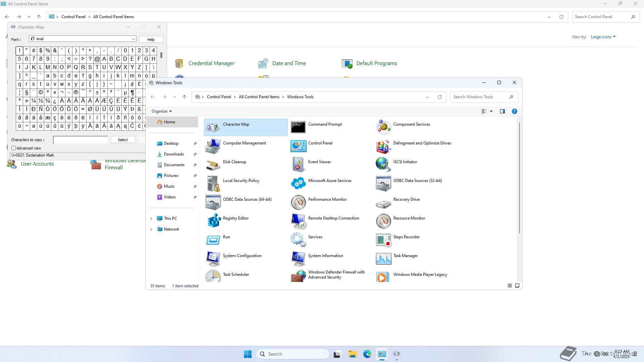Open Task Manager icon
The height and width of the screenshot is (362, 644).
point(383,258)
